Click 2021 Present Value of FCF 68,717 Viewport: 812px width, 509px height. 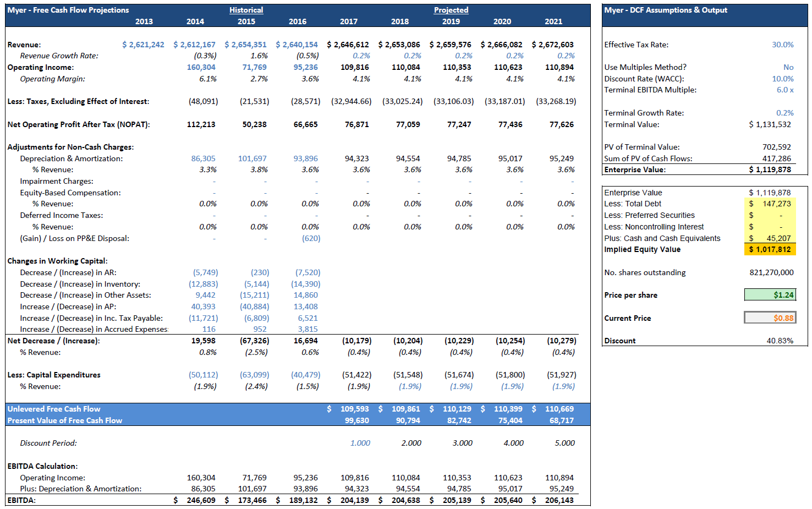coord(561,420)
